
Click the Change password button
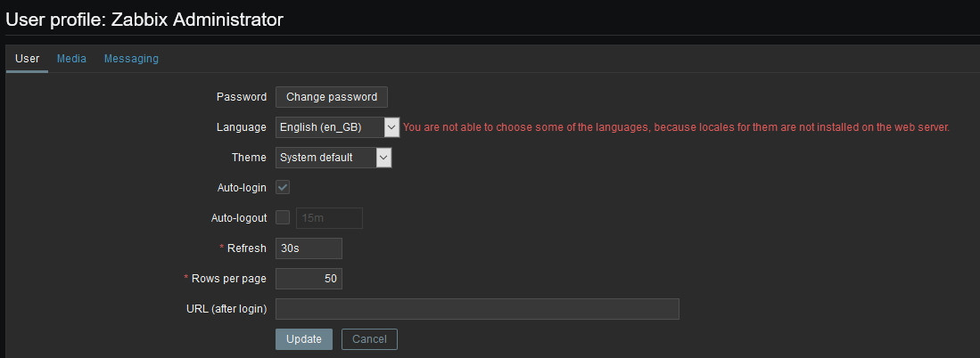point(332,97)
